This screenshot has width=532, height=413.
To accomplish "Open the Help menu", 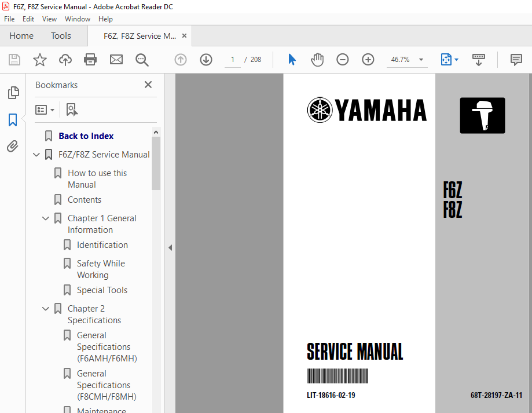I will (105, 19).
